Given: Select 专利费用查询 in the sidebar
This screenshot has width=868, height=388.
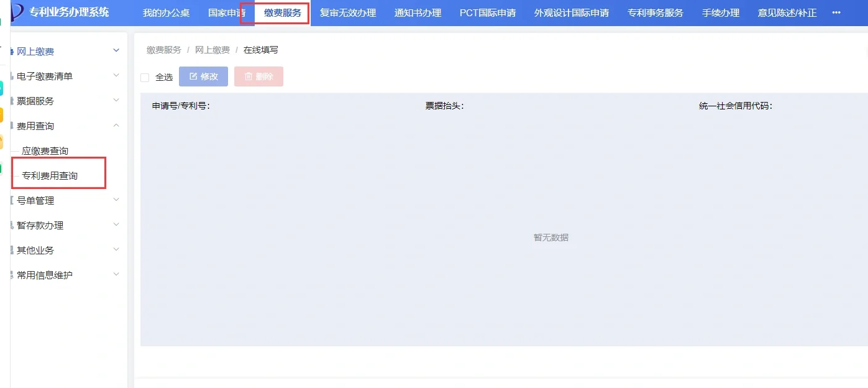Looking at the screenshot, I should point(50,176).
